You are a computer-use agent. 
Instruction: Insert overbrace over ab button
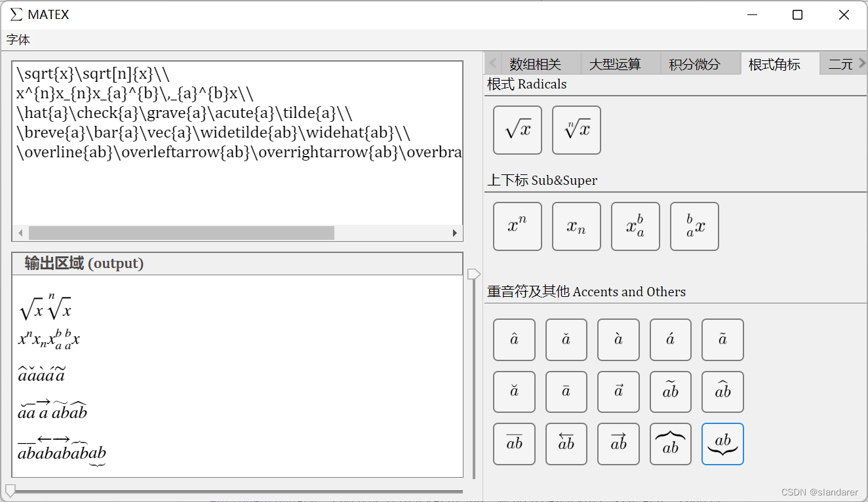[x=671, y=444]
